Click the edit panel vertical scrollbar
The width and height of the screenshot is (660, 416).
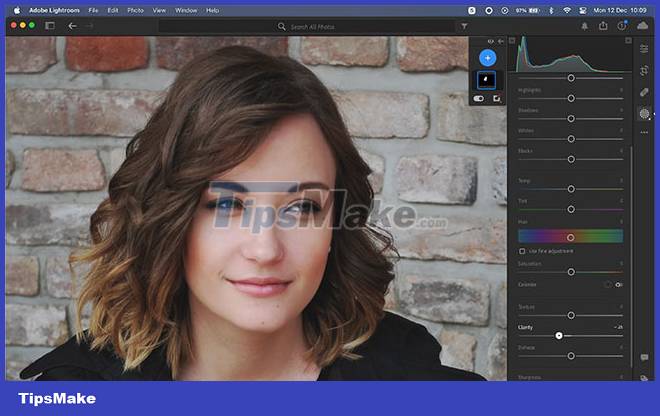[631, 257]
